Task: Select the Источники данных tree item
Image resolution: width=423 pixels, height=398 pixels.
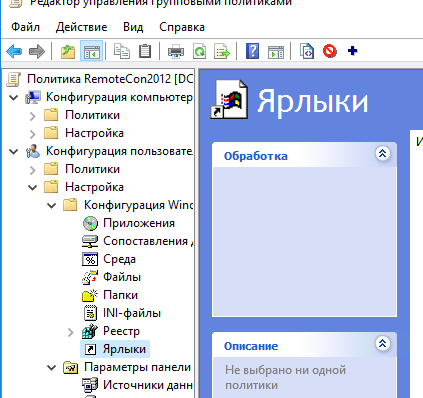Action: coord(148,385)
